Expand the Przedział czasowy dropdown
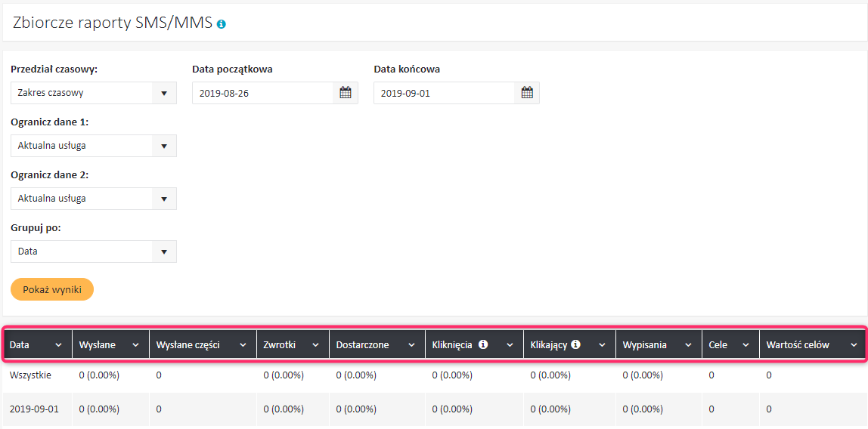Image resolution: width=868 pixels, height=429 pixels. [164, 93]
